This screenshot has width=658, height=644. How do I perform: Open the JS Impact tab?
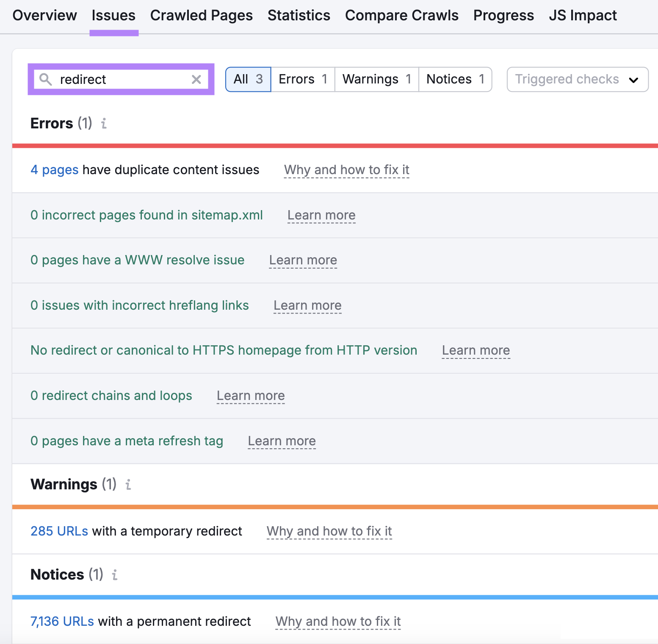point(582,15)
